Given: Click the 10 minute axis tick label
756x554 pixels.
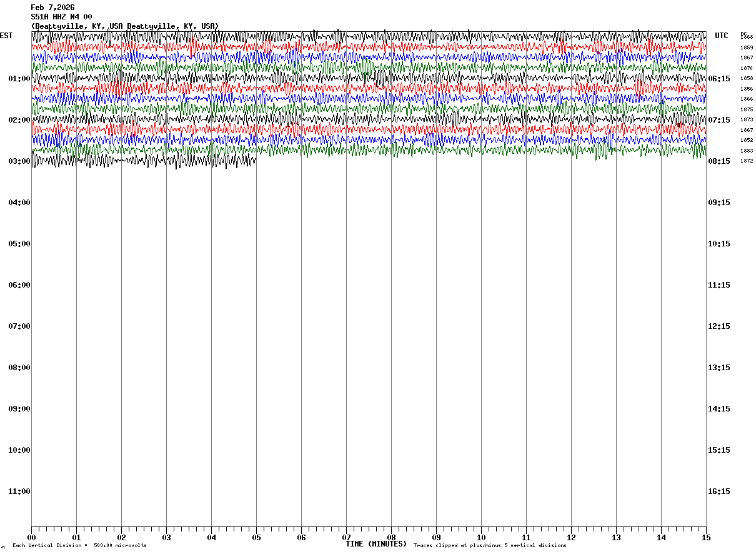Looking at the screenshot, I should tap(481, 538).
